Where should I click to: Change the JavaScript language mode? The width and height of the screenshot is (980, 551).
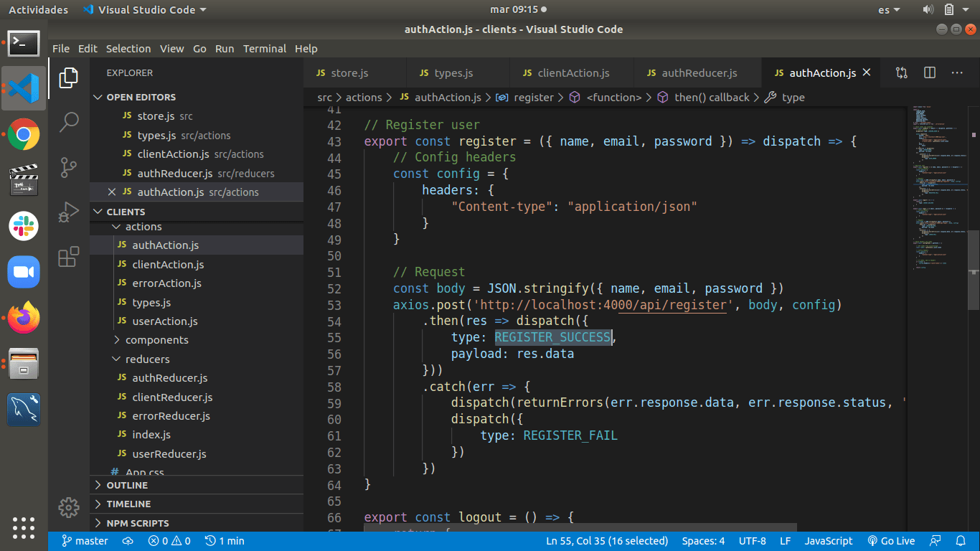pyautogui.click(x=828, y=541)
